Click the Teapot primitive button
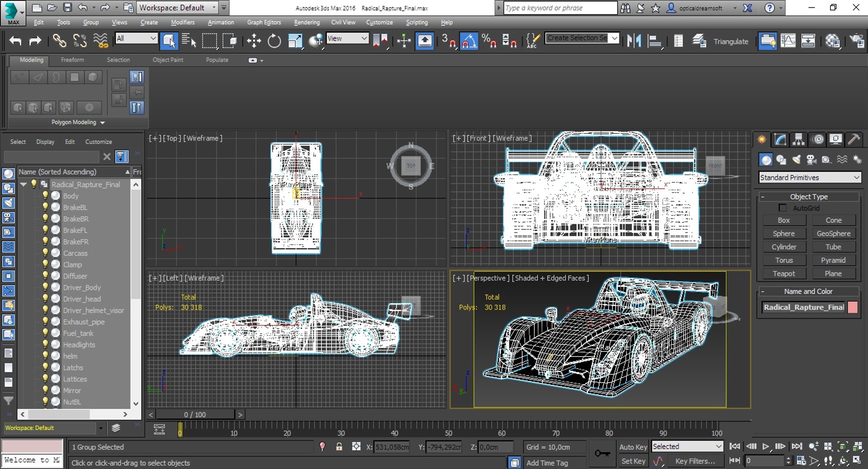The image size is (868, 469). 783,274
